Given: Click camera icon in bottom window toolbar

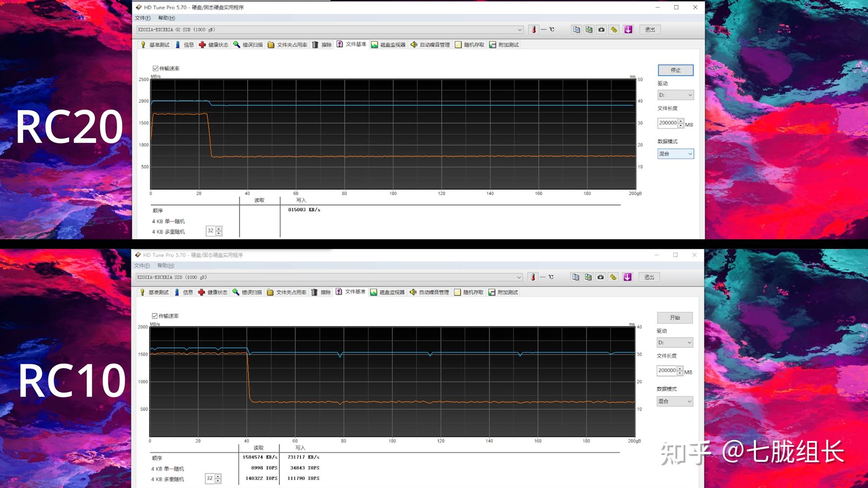Looking at the screenshot, I should (600, 277).
